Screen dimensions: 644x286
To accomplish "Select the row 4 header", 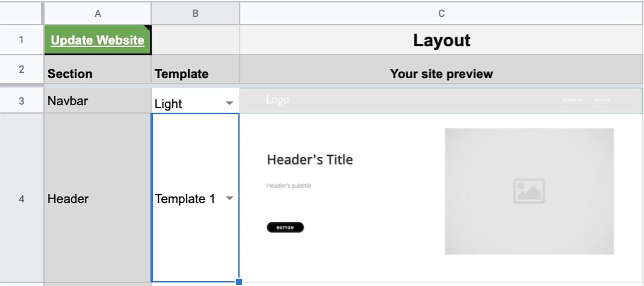I will (x=22, y=199).
